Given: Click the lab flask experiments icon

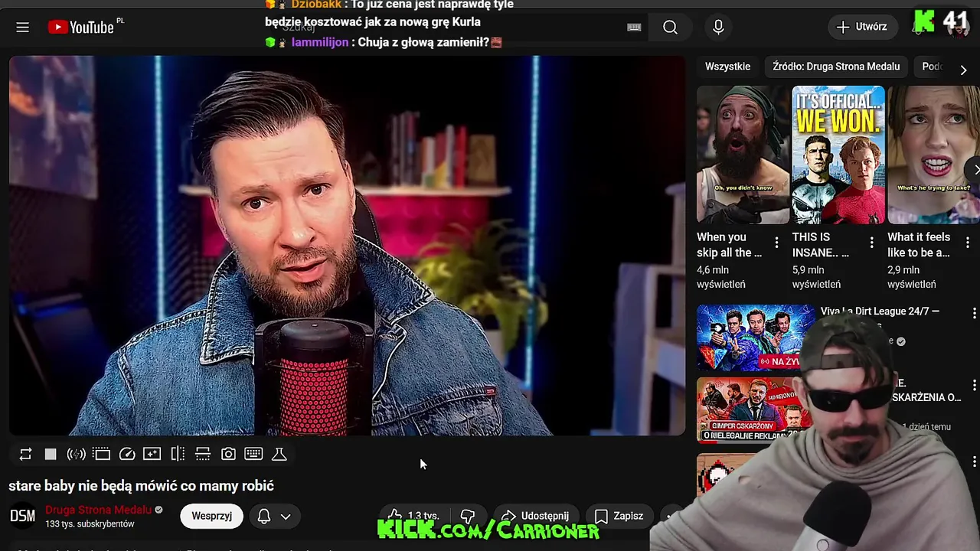Looking at the screenshot, I should pyautogui.click(x=279, y=454).
